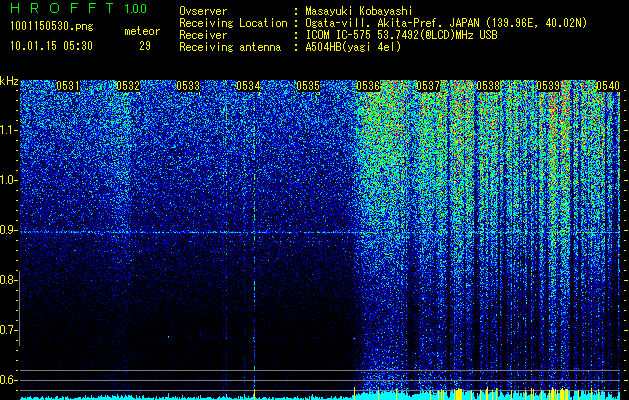Click the 0534 time marker

coord(248,86)
